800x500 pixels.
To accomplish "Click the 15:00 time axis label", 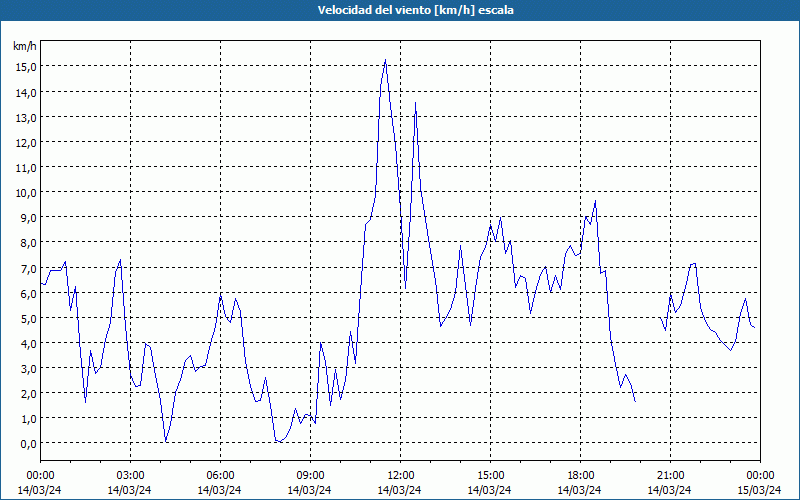I will (x=490, y=476).
